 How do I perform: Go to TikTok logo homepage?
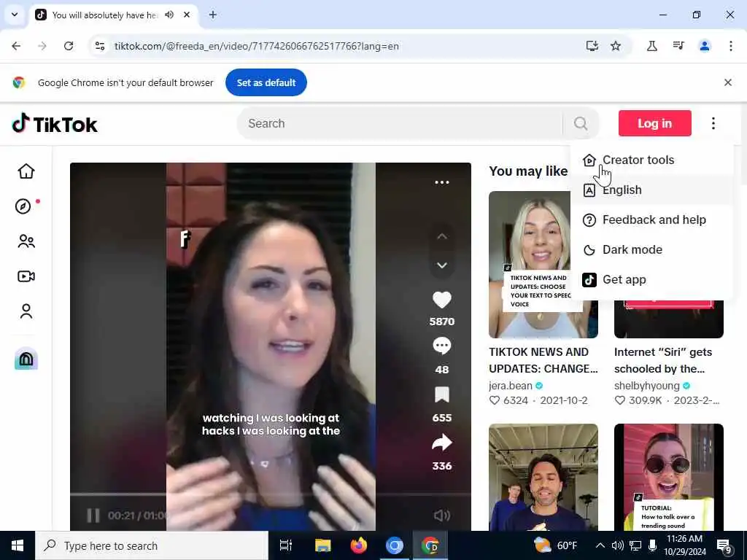click(55, 123)
